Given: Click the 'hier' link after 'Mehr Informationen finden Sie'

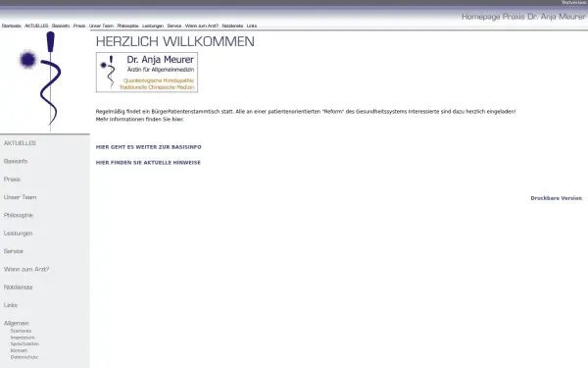Looking at the screenshot, I should [x=177, y=120].
